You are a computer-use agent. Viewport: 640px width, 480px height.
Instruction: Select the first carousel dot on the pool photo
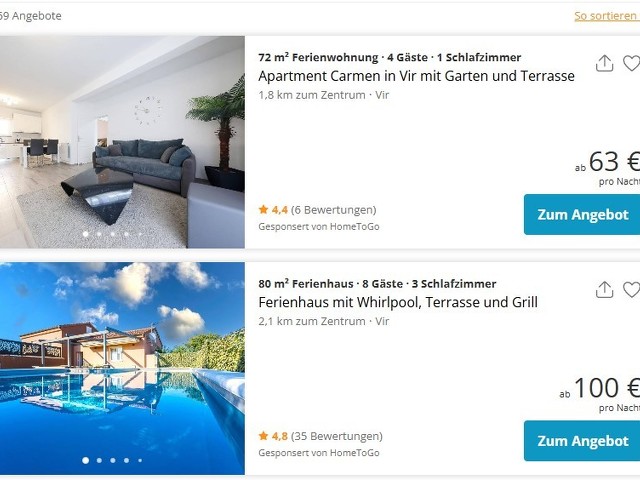tap(86, 460)
